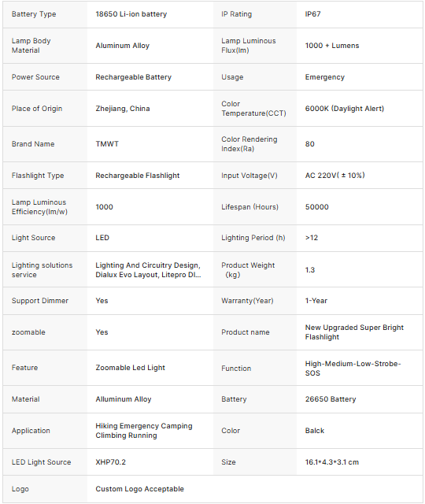This screenshot has height=504, width=425.
Task: Expand the truncated Lighting solutions service text
Action: [x=148, y=270]
